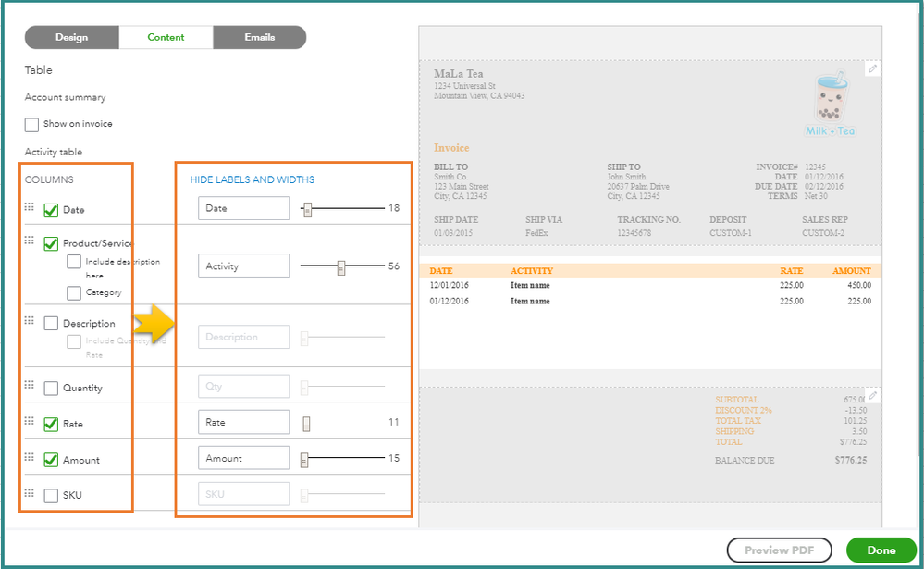Click the ACTIVITY column header in preview
The image size is (924, 569).
pos(532,271)
